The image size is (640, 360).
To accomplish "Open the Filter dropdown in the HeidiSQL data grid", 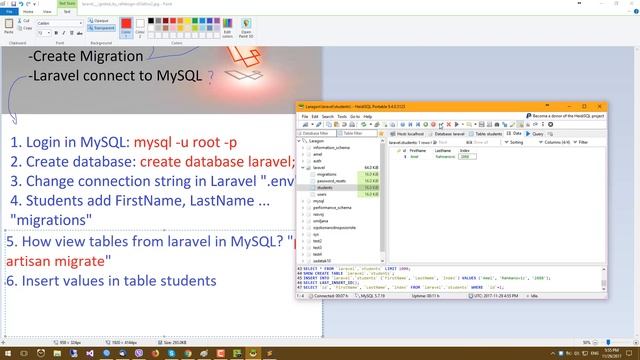I will click(580, 142).
